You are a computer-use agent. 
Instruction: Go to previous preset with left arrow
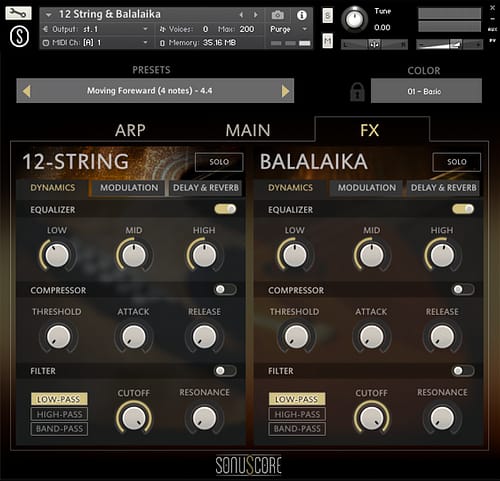(26, 91)
